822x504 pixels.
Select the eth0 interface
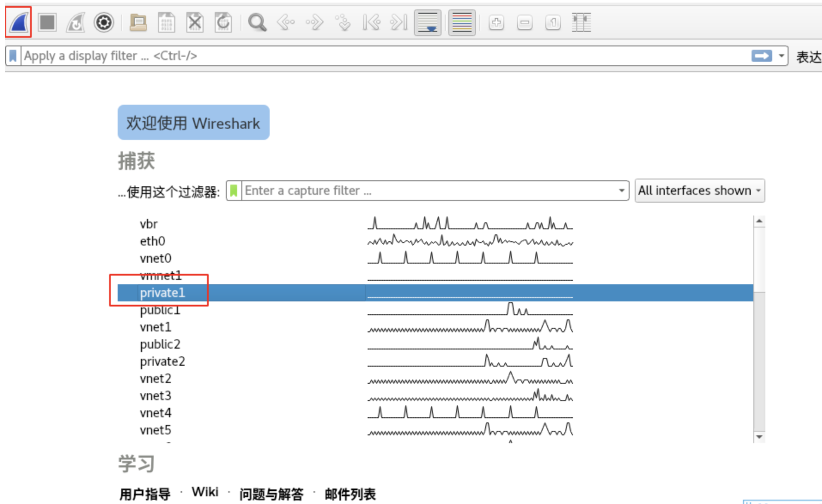(x=152, y=241)
